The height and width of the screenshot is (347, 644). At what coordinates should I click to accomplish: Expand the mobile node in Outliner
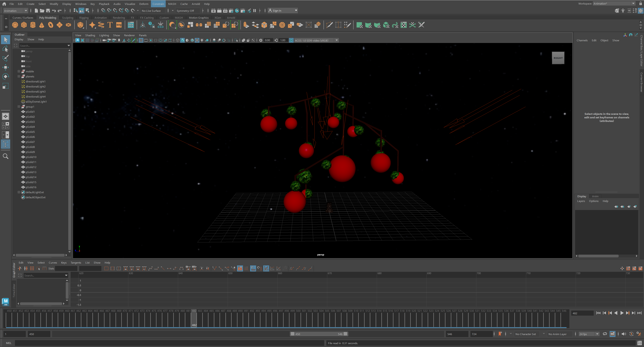click(x=19, y=71)
